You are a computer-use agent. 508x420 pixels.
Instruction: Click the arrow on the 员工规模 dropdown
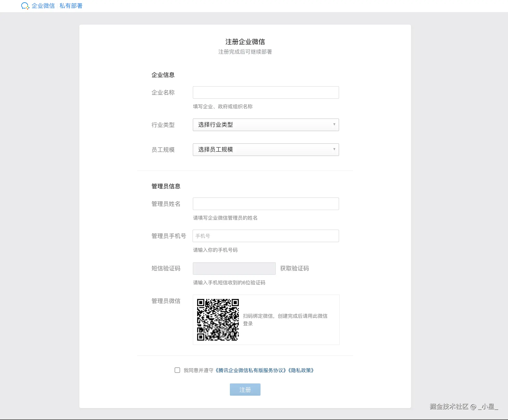click(334, 149)
